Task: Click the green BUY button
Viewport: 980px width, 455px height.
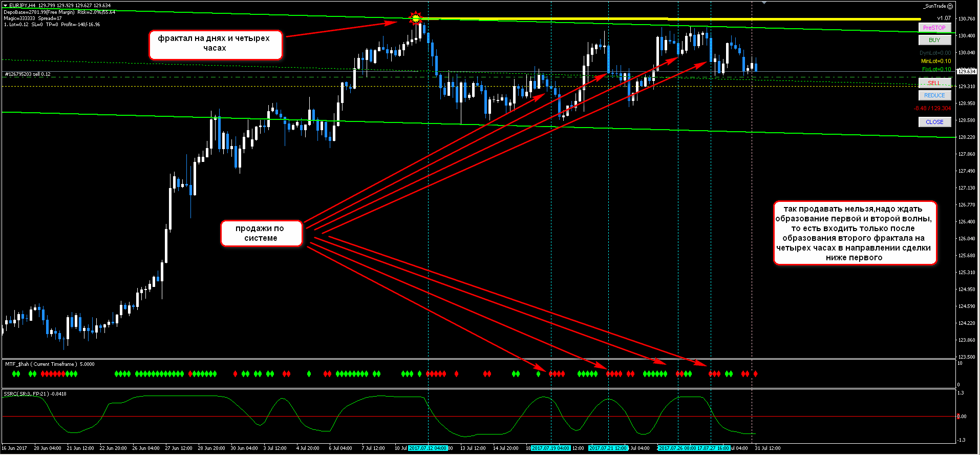Action: click(x=934, y=40)
